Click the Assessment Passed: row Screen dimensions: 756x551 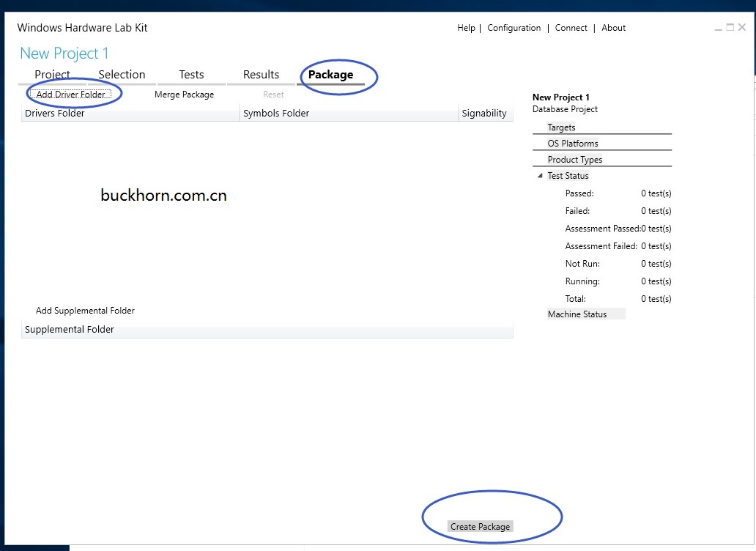click(x=618, y=229)
